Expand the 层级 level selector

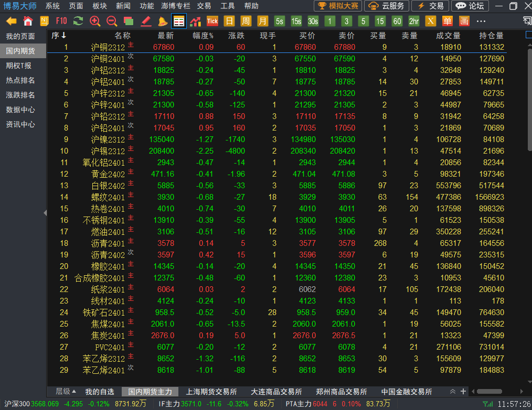pos(66,392)
